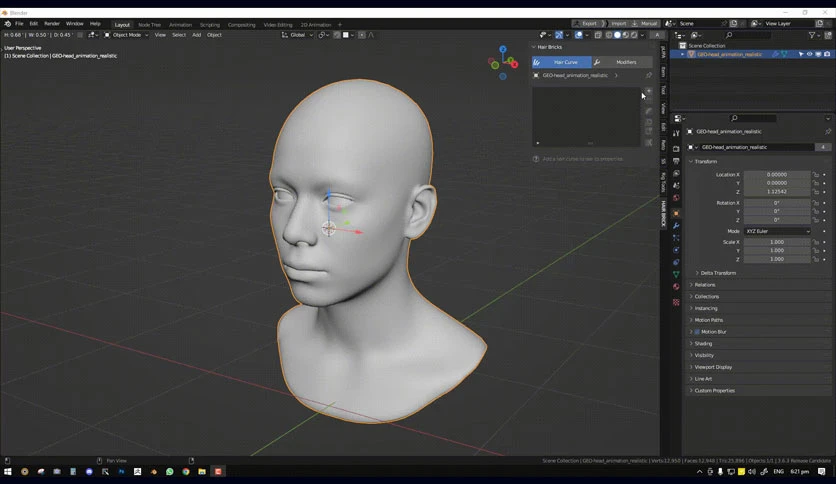This screenshot has width=836, height=484.
Task: Open the Object Data properties tab
Action: [x=676, y=275]
